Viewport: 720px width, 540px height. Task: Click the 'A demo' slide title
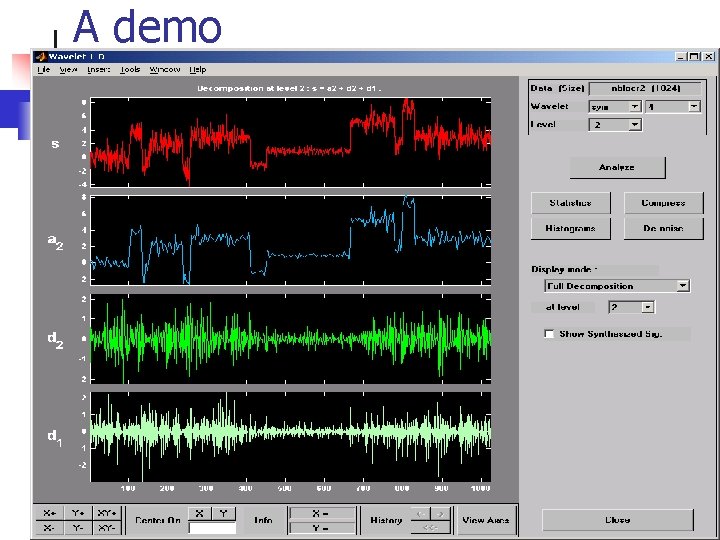147,27
